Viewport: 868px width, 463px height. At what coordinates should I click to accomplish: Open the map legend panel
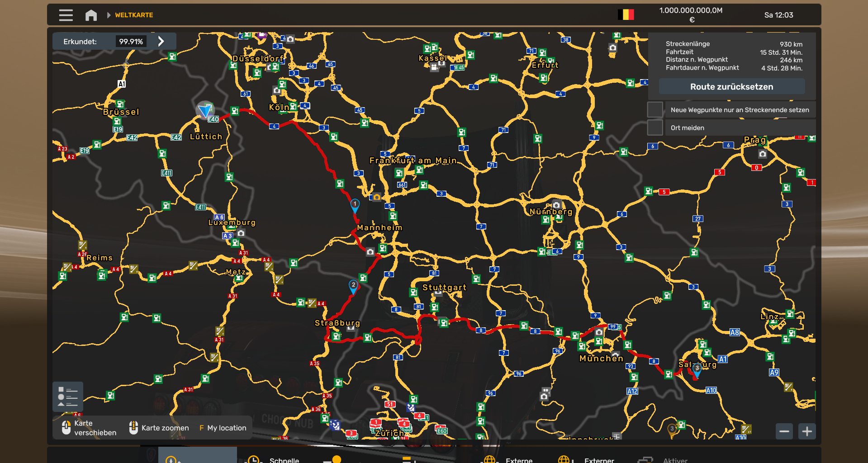(67, 397)
